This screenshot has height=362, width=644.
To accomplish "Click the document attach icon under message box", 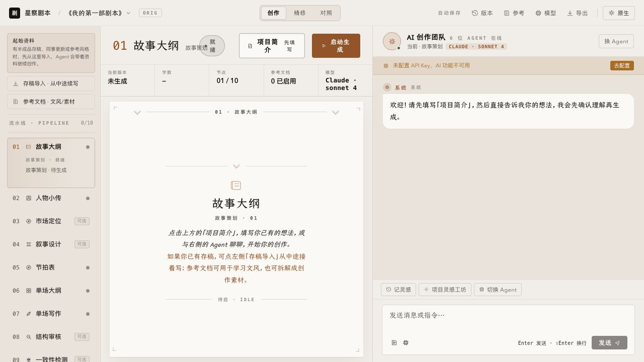I will 394,343.
